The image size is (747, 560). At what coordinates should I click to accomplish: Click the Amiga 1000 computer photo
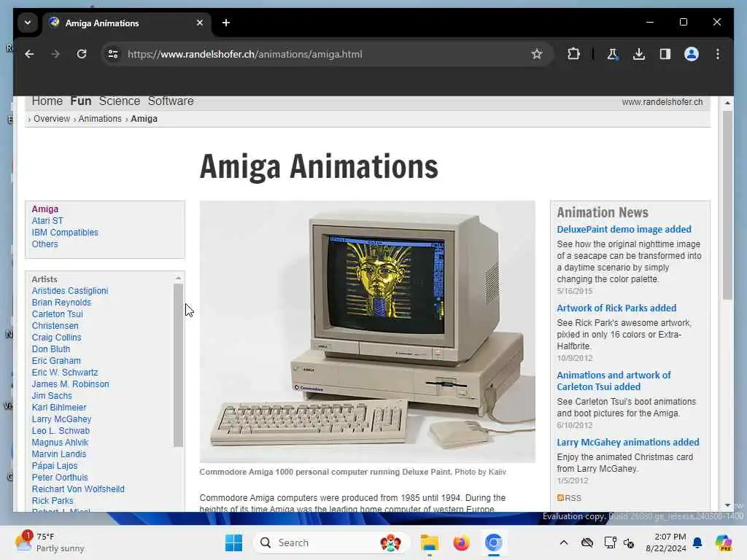368,332
